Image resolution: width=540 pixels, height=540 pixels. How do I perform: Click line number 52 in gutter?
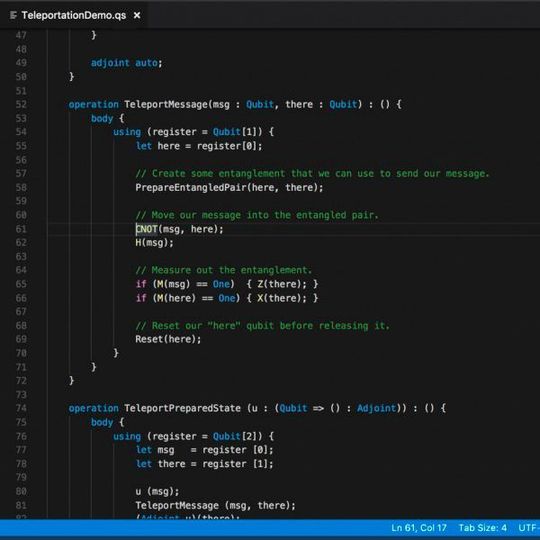[21, 104]
